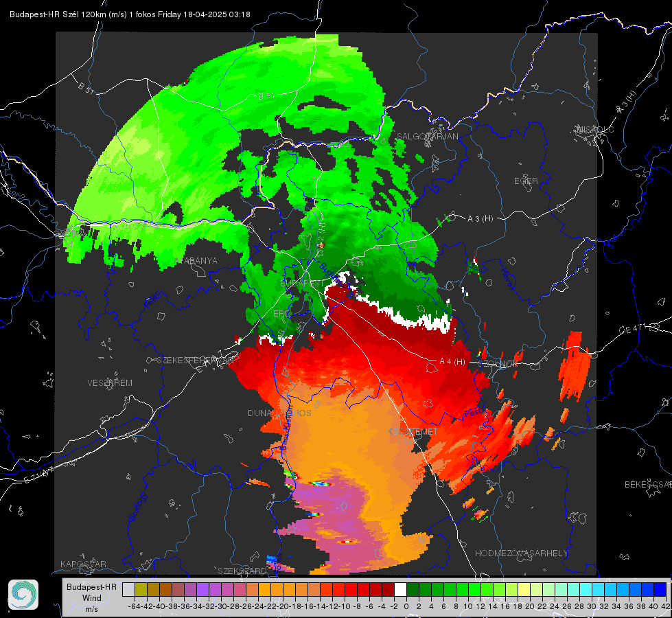Click the '-30' legend value
Screen dimensions: 672x618
click(221, 606)
